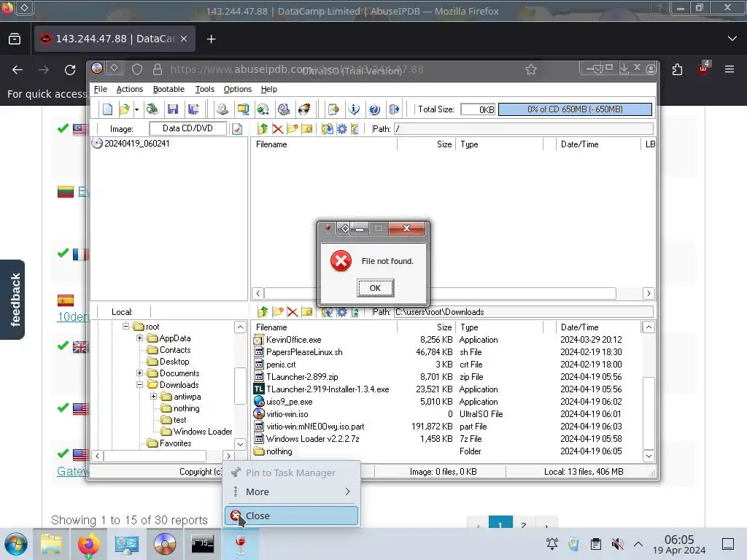
Task: Open the Options menu
Action: (238, 89)
